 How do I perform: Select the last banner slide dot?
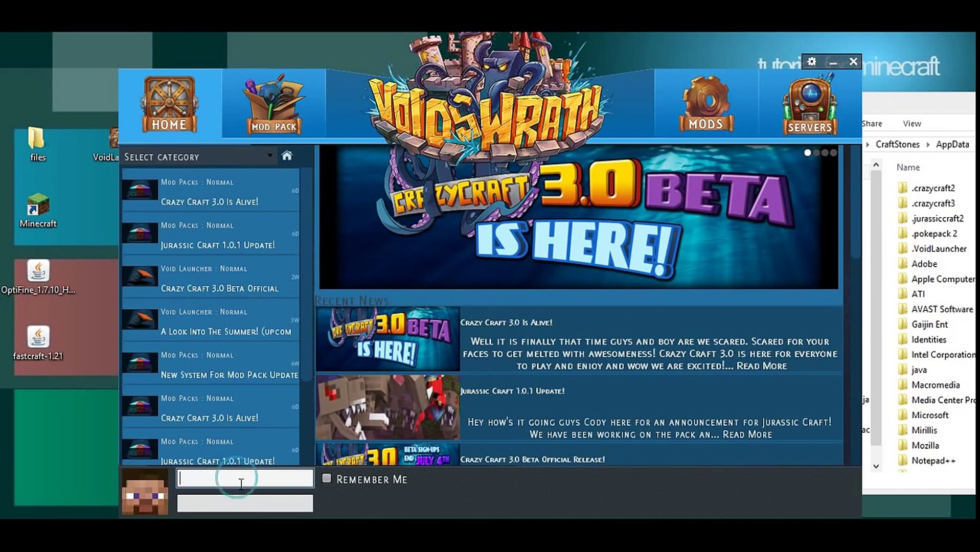point(834,152)
